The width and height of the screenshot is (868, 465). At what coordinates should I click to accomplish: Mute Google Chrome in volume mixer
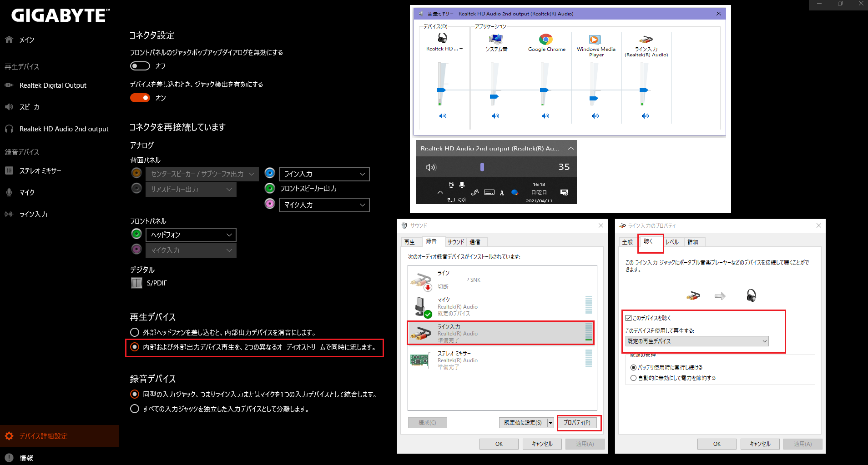coord(545,116)
